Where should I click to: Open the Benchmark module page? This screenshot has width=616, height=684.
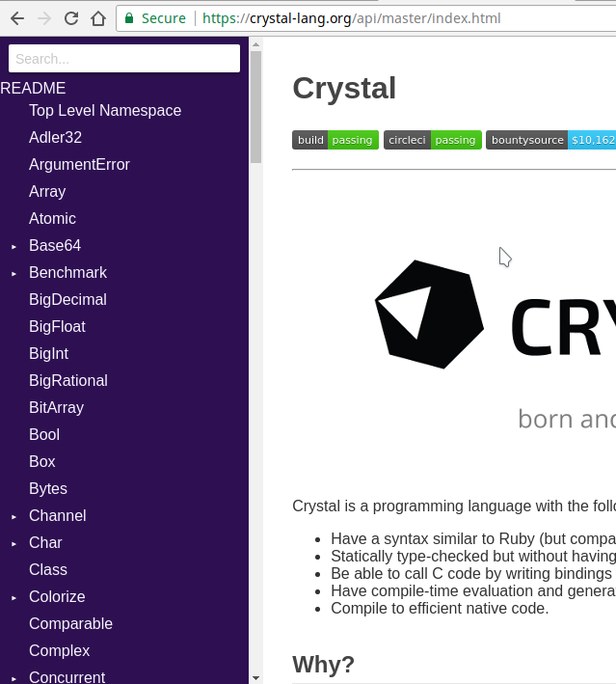point(67,273)
